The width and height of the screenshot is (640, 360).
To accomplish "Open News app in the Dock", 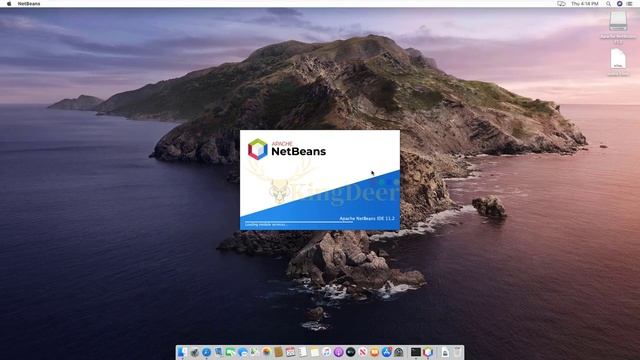I will tap(363, 352).
